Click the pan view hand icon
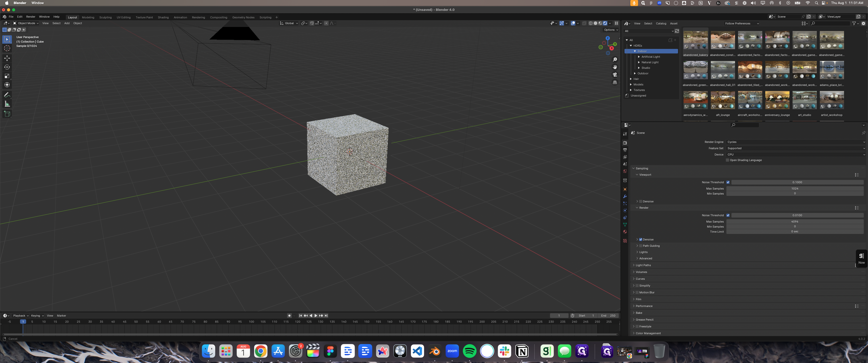 615,67
